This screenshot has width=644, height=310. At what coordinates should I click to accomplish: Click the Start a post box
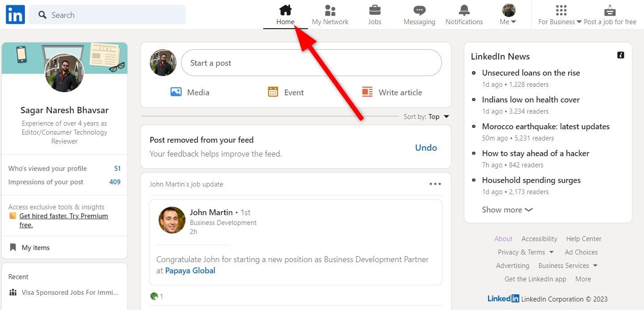coord(311,63)
